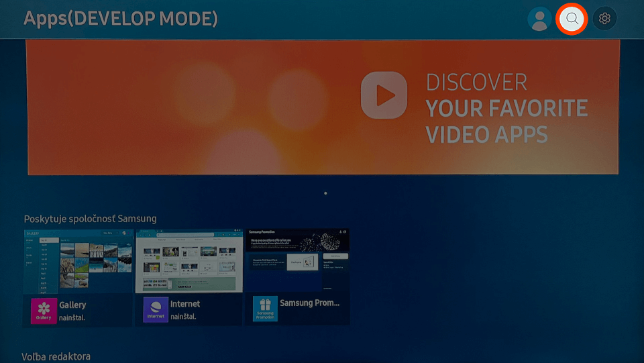Open the Gallery app preview thumbnail
This screenshot has width=644, height=363.
78,261
